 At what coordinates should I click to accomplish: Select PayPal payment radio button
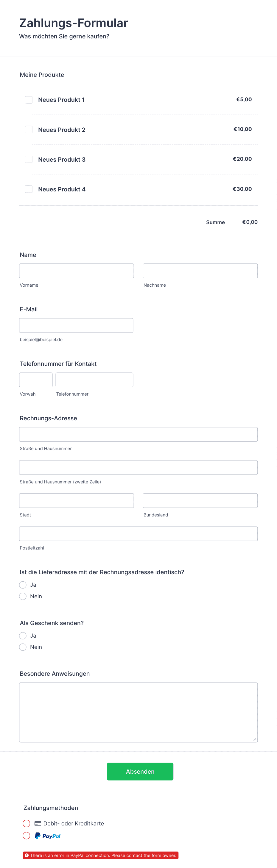coord(27,836)
